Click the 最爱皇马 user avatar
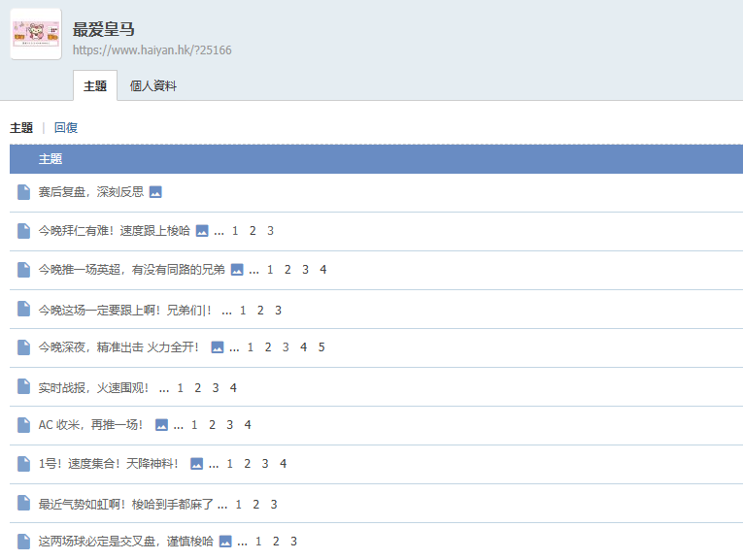This screenshot has width=743, height=560. click(36, 34)
